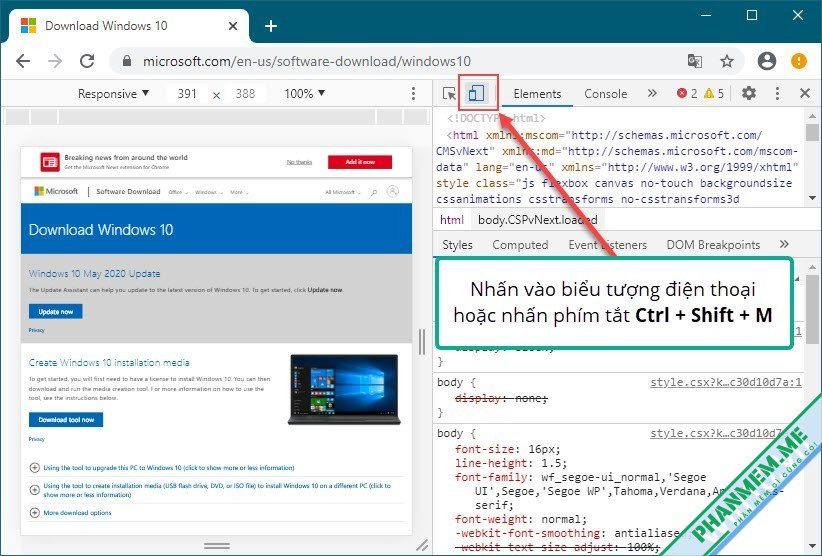Click the Microsoft logo on the page
The height and width of the screenshot is (556, 822).
point(56,191)
